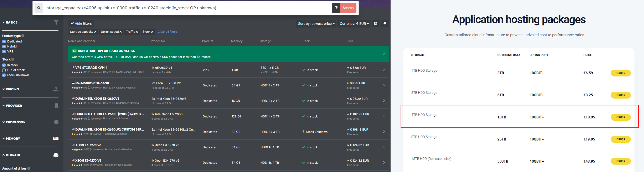Remove the Stock filter chip
Image resolution: width=644 pixels, height=172 pixels.
(x=152, y=32)
